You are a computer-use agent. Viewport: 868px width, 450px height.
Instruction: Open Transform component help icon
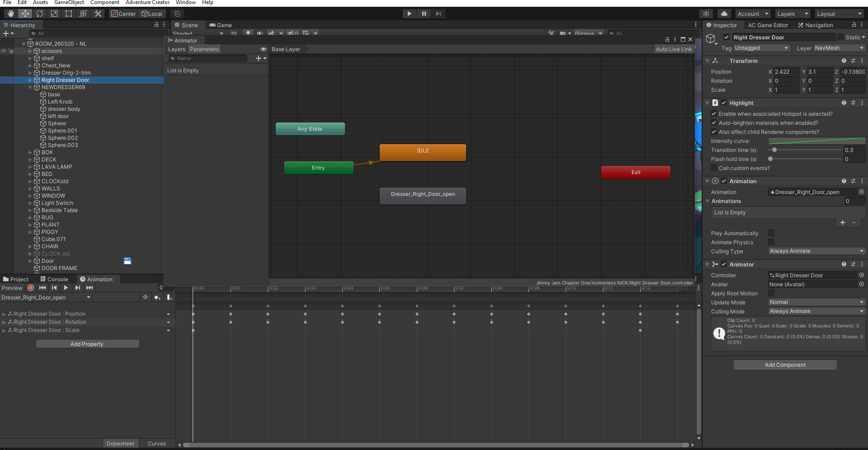[x=844, y=61]
